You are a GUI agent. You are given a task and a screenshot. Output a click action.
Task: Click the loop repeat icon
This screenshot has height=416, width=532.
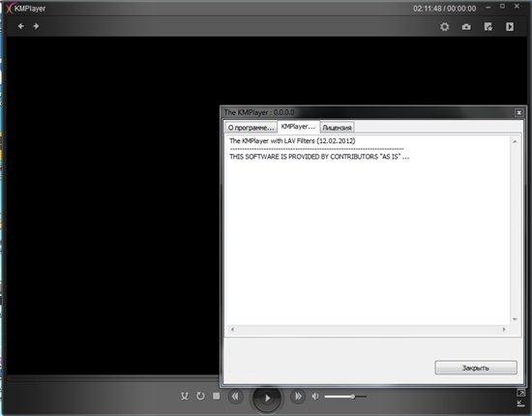click(200, 396)
